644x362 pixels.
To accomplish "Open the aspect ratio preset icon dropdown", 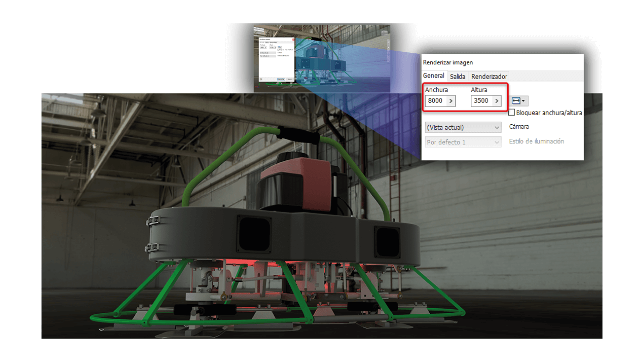I will (519, 101).
